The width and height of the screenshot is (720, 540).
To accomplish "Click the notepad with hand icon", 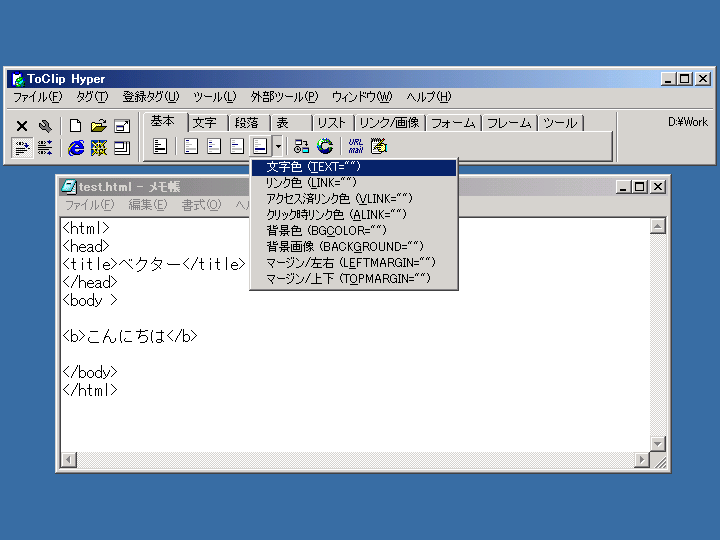I will point(379,146).
